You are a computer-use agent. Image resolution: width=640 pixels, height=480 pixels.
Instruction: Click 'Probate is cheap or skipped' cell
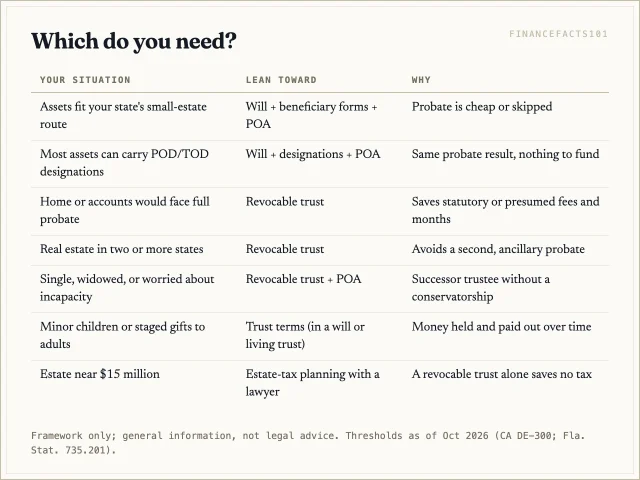point(482,107)
